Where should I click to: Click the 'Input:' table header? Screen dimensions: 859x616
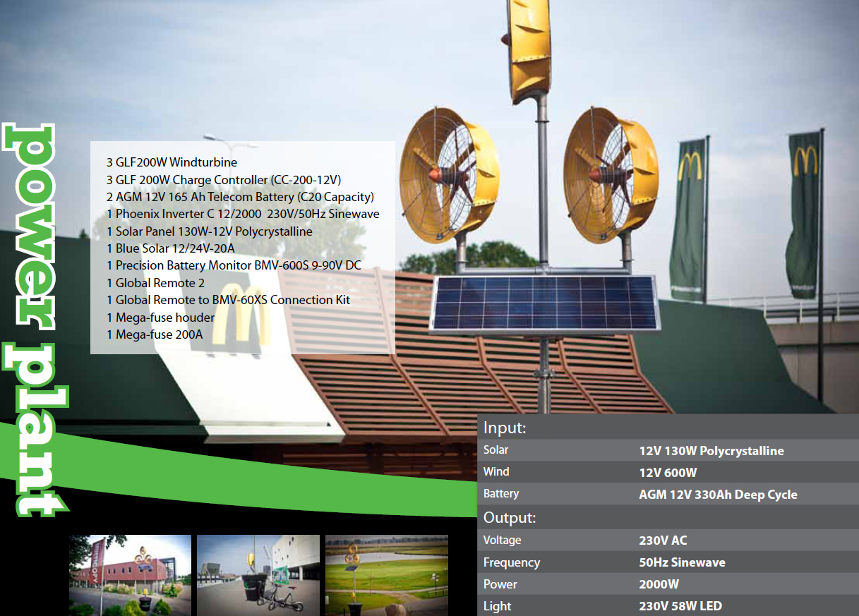pos(505,428)
